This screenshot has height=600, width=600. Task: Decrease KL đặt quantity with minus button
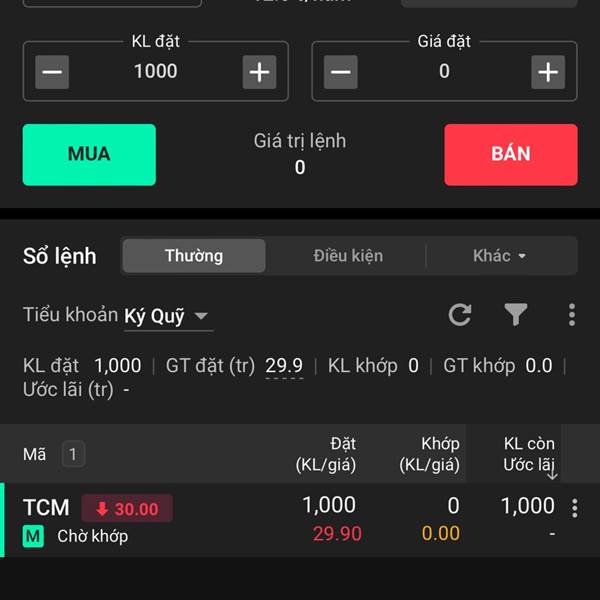click(52, 72)
